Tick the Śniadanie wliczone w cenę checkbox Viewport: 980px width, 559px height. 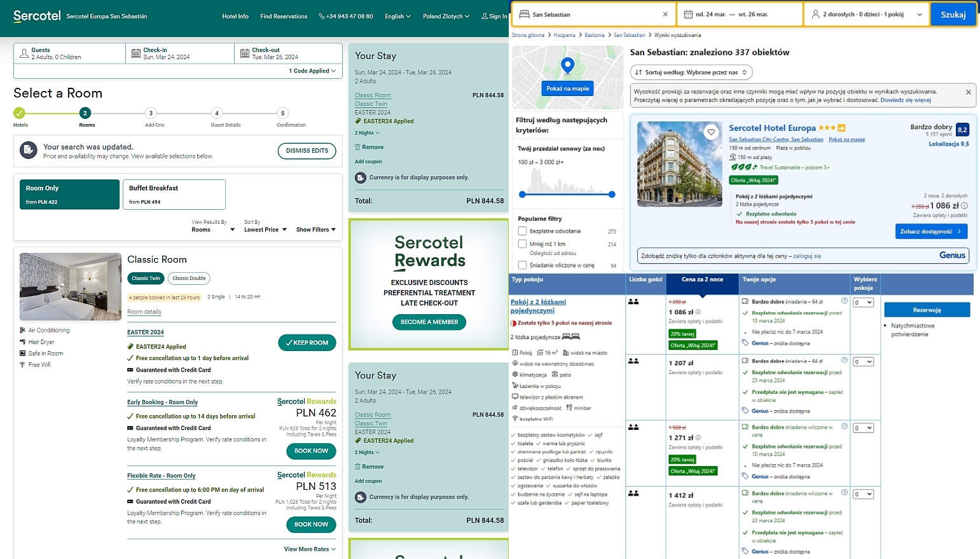coord(522,265)
